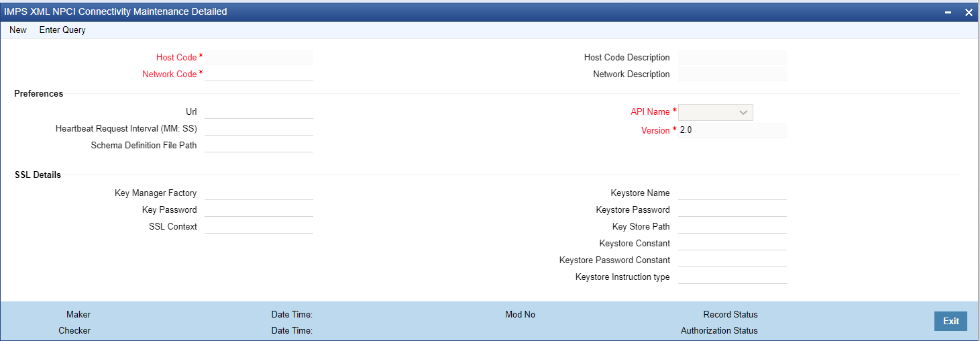This screenshot has height=341, width=980.
Task: Minimize the Connectivity Maintenance window
Action: 948,12
